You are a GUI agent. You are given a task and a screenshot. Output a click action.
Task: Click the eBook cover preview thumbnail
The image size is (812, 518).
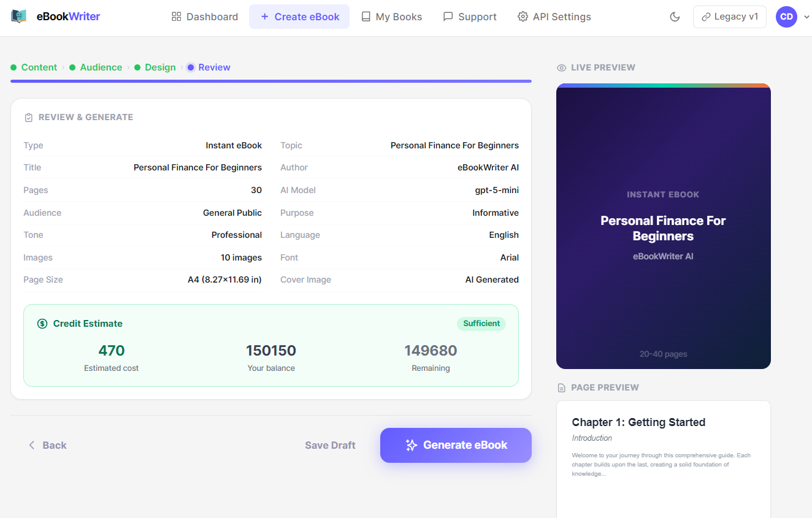(x=664, y=226)
